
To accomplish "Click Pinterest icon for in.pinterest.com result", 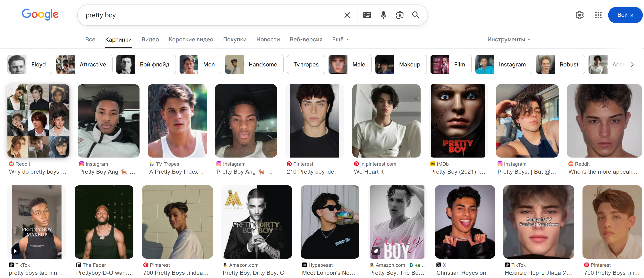I will click(x=356, y=164).
